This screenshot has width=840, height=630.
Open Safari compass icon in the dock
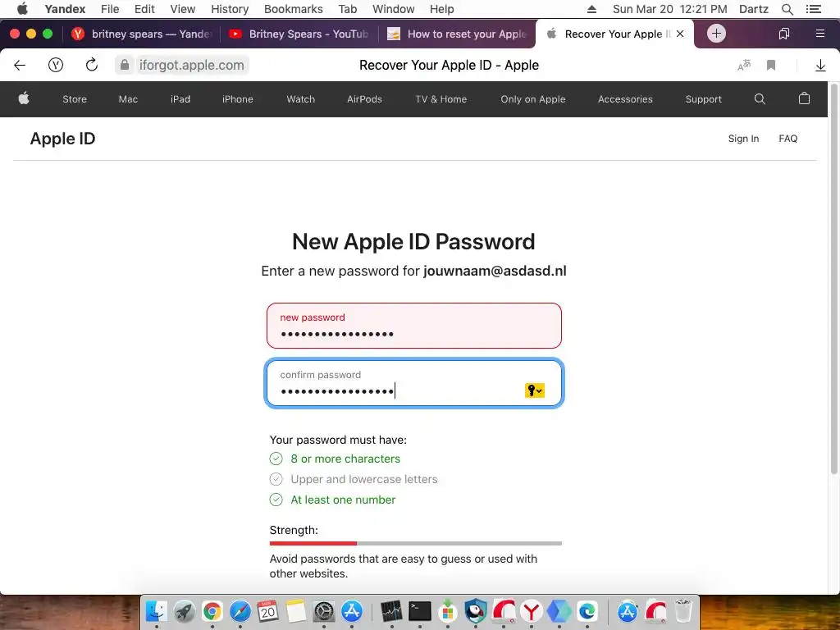(x=240, y=610)
